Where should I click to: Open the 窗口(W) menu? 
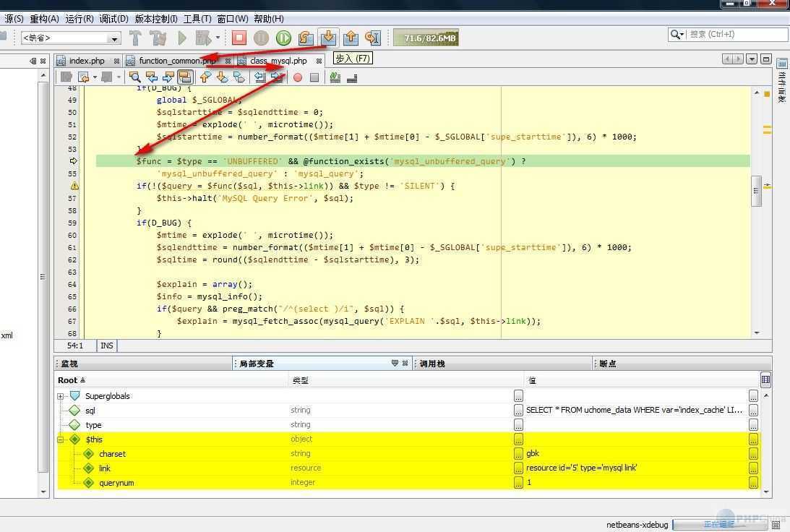232,19
